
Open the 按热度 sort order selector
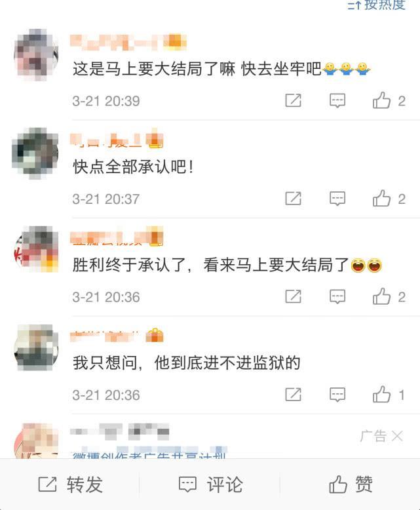pos(377,5)
